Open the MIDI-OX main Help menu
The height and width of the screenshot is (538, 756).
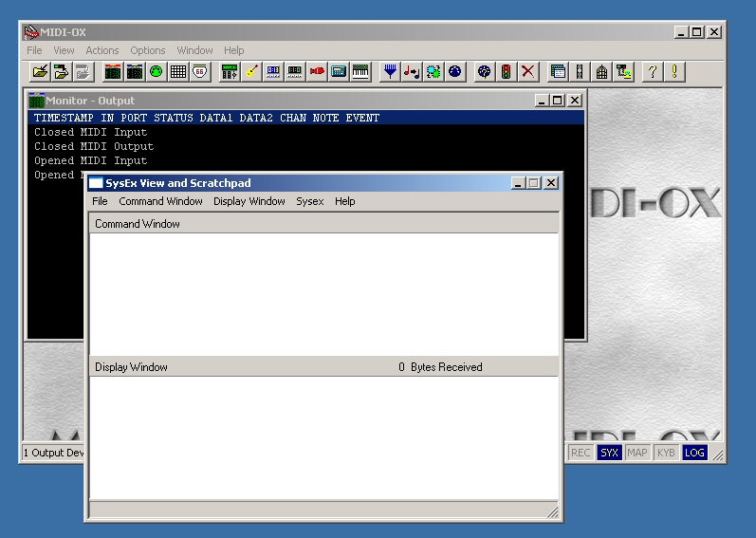point(234,50)
